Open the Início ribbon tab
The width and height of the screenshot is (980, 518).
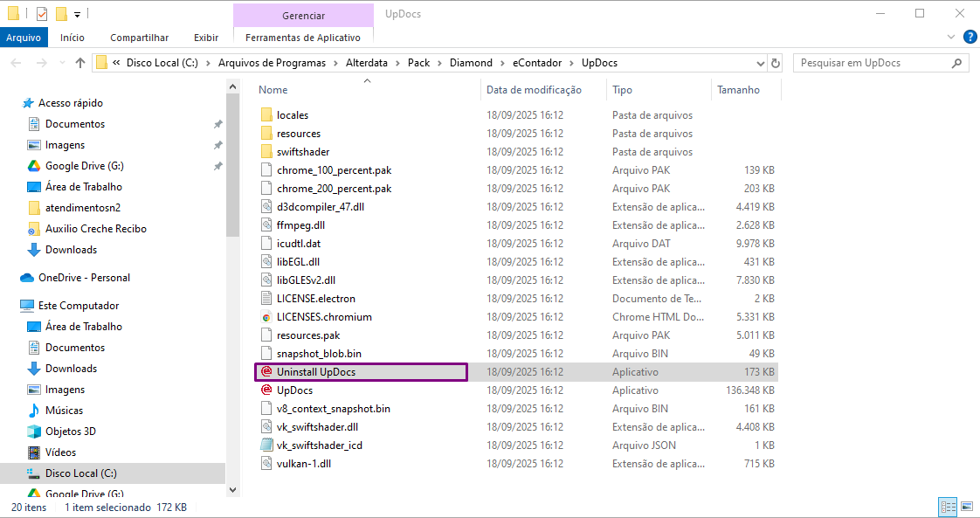(x=72, y=38)
